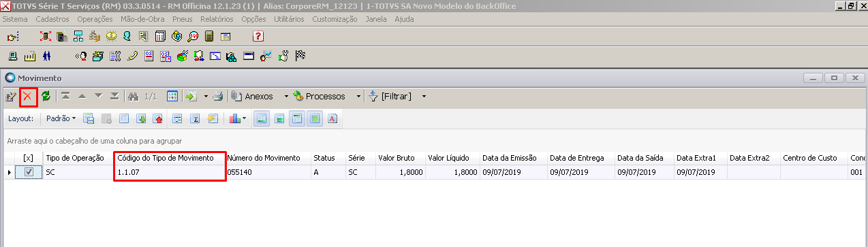Click the export green arrow icon
The image size is (868, 247).
pos(191,96)
